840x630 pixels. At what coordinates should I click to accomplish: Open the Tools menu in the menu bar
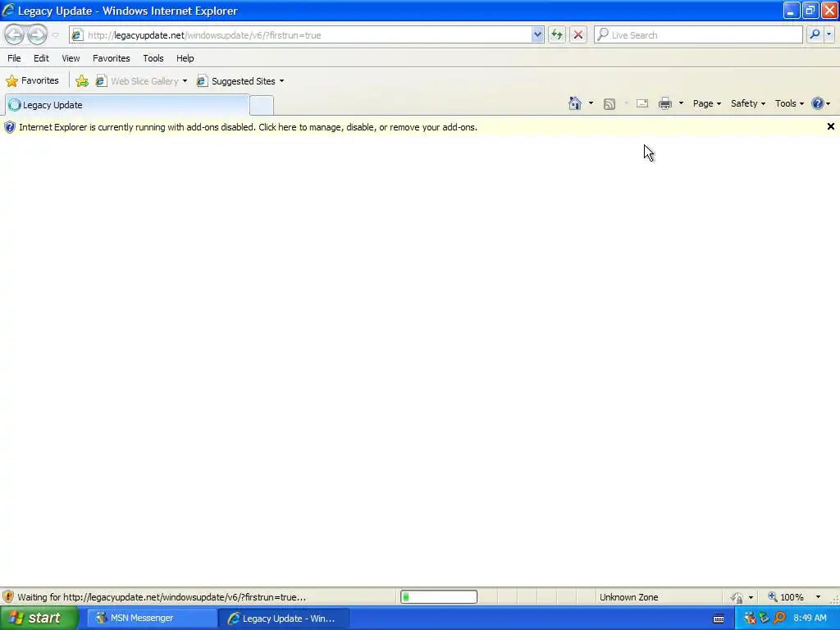pos(153,58)
